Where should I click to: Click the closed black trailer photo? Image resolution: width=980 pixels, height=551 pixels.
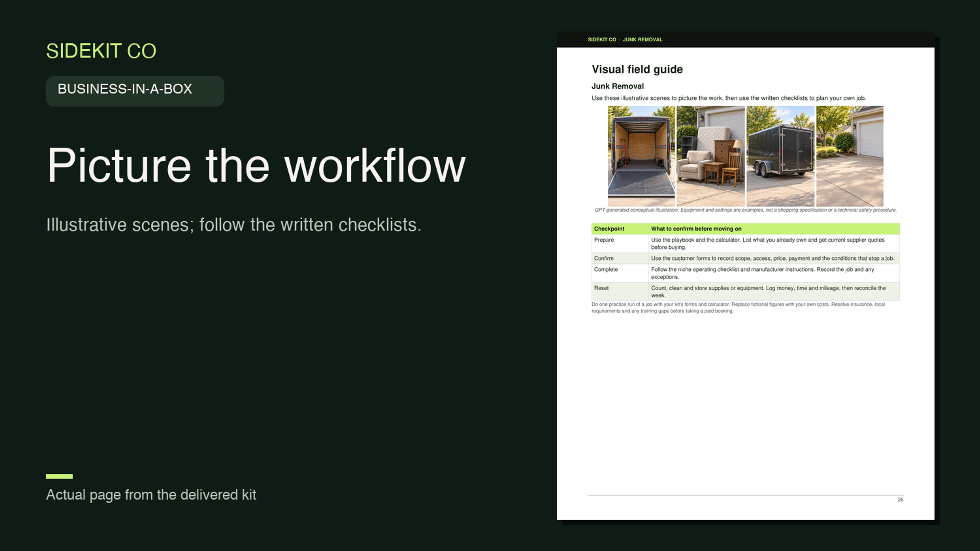(780, 156)
